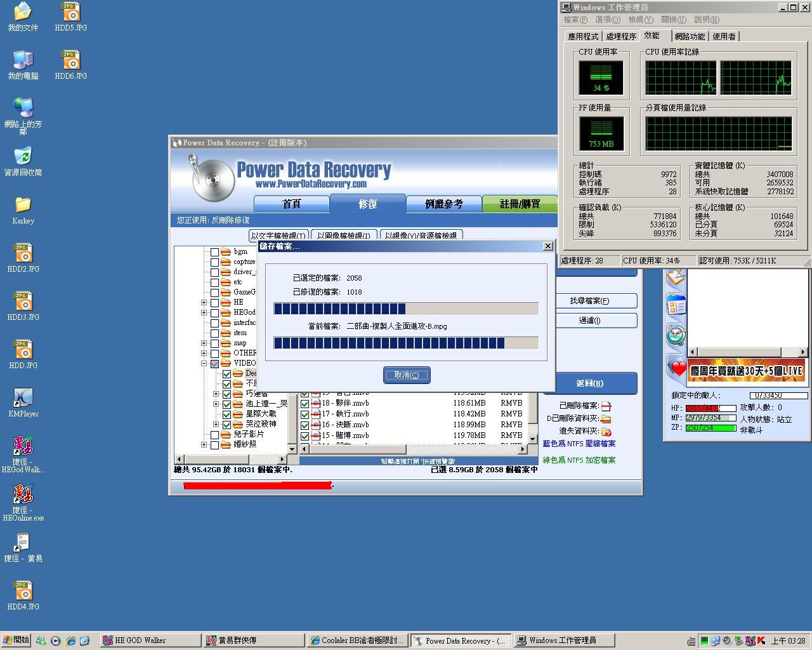Image resolution: width=812 pixels, height=650 pixels.
Task: Select the HDD6.JPG desktop file
Action: (x=71, y=65)
